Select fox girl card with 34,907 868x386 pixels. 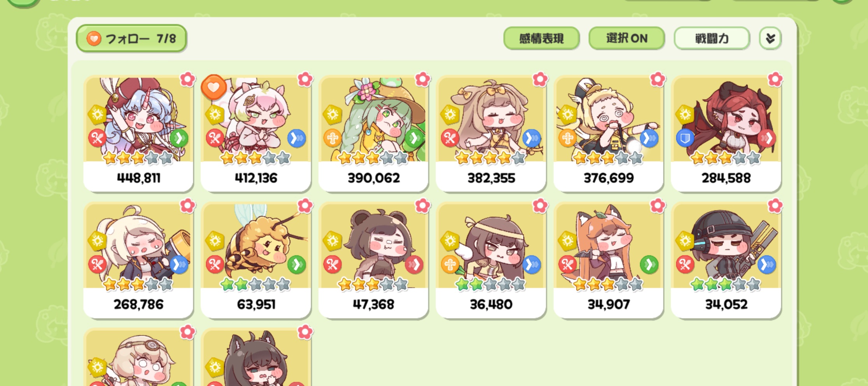pos(608,260)
